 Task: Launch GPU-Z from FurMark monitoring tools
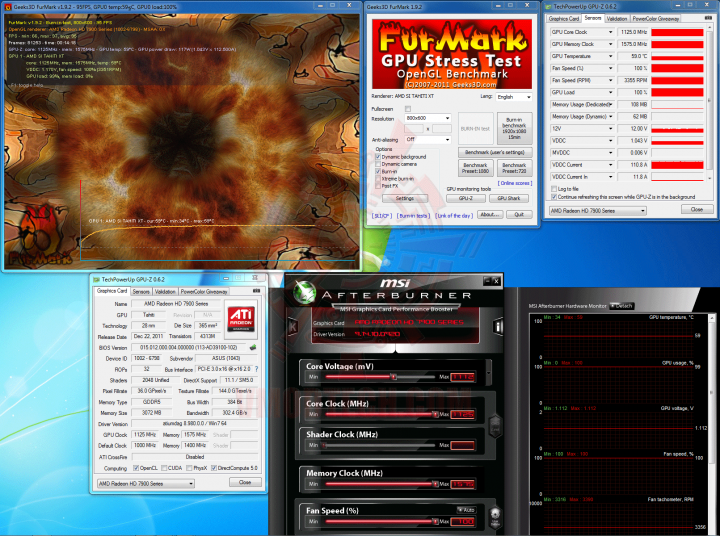click(x=466, y=198)
